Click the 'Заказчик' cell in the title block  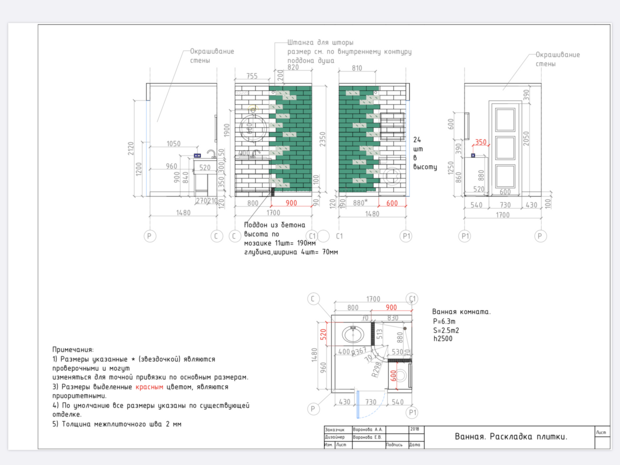(x=337, y=429)
